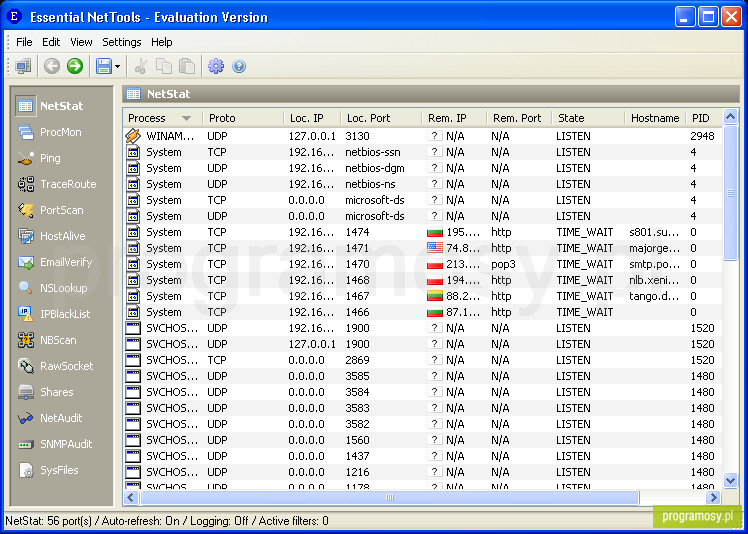The height and width of the screenshot is (534, 748).
Task: Open the NetStat tool in sidebar
Action: click(50, 106)
